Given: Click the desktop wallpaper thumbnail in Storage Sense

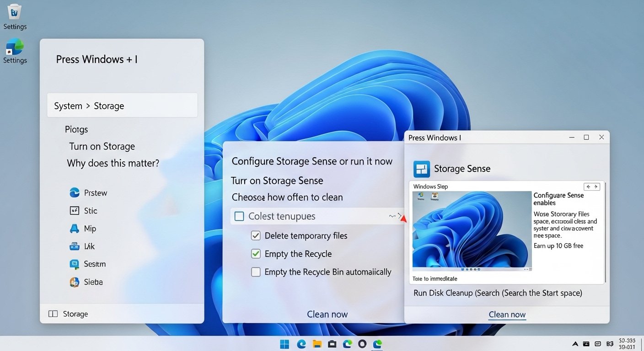Looking at the screenshot, I should coord(472,231).
